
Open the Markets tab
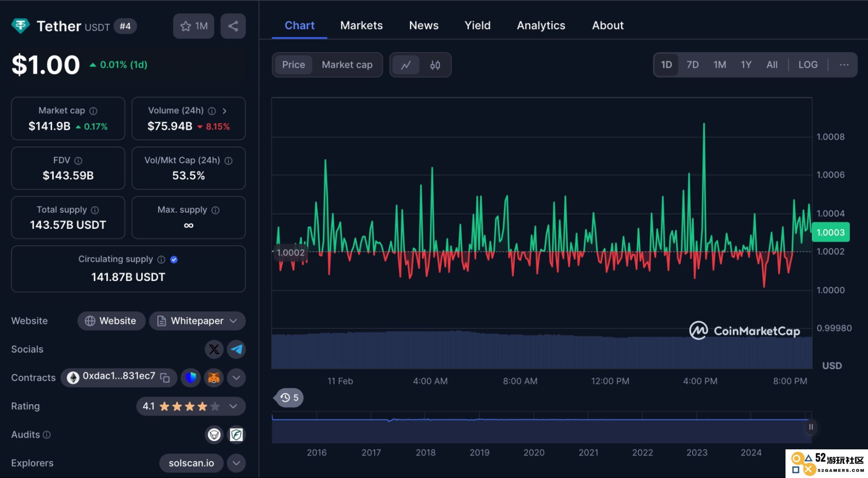pyautogui.click(x=361, y=26)
